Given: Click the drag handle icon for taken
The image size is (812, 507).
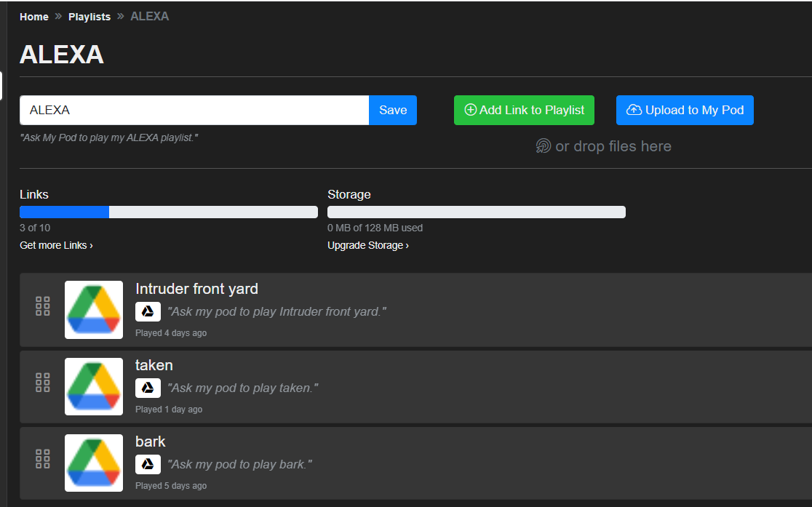Looking at the screenshot, I should pyautogui.click(x=43, y=383).
